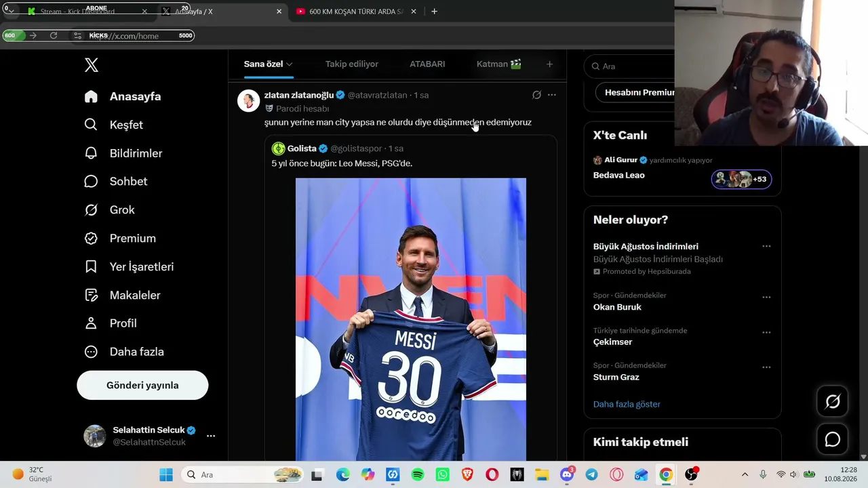Open the Premium verified badge icon
This screenshot has height=488, width=868.
tap(91, 239)
